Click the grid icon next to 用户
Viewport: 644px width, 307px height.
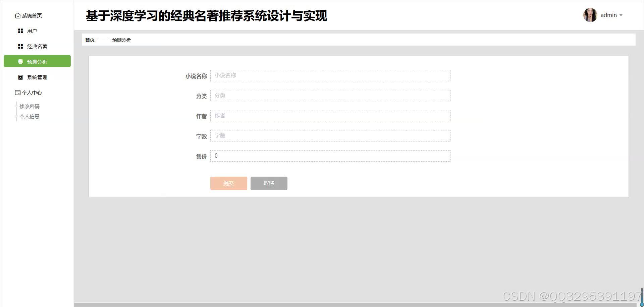pos(20,31)
